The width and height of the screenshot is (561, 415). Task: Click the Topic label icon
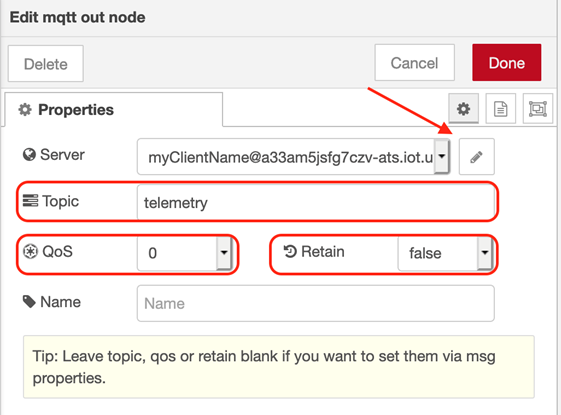click(30, 201)
